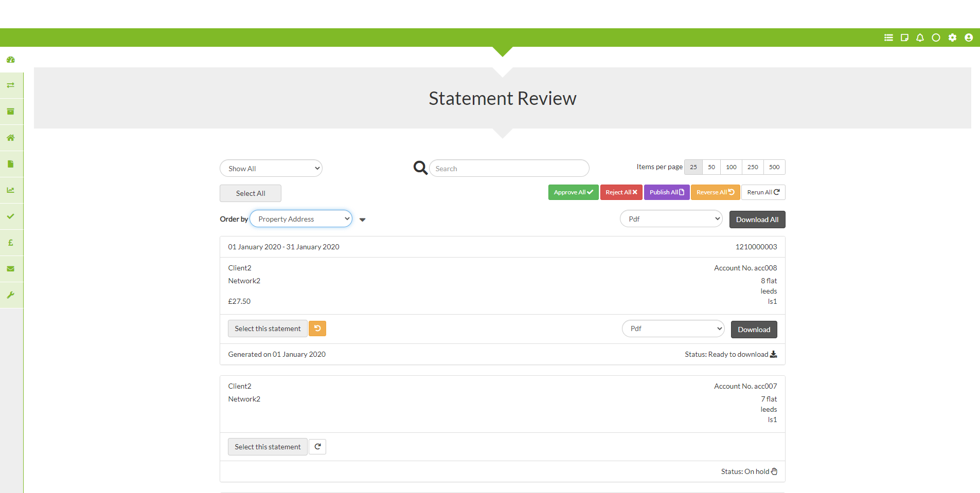
Task: Click Generated on 01 January 2020 text
Action: pos(277,354)
